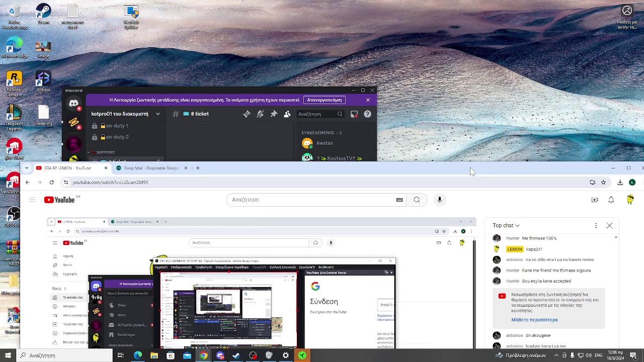Switch to Temp Mail browser tab
Screen dimensions: 644x362
coord(151,168)
